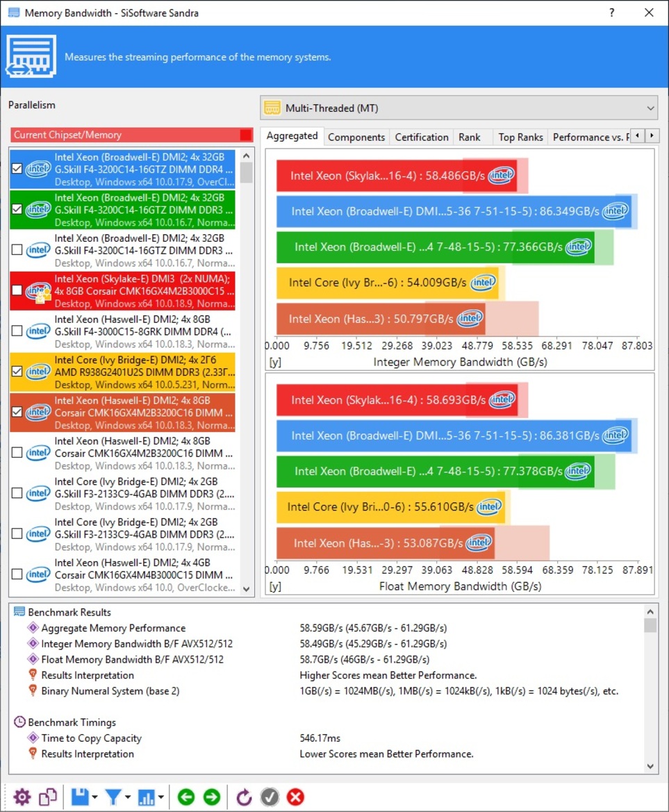669x812 pixels.
Task: Click the Benchmark Results section icon
Action: click(19, 611)
